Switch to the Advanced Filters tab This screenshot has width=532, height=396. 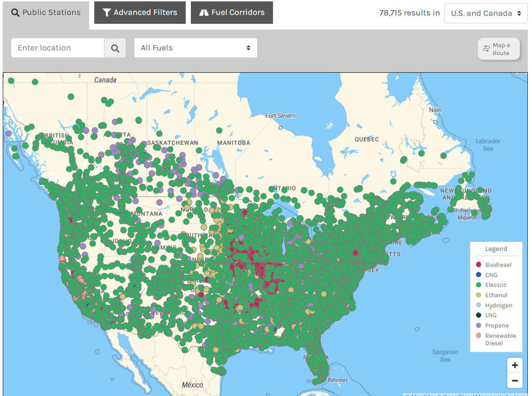139,12
